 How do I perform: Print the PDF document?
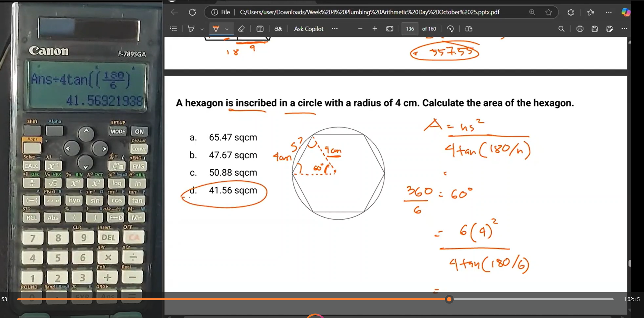pos(580,29)
